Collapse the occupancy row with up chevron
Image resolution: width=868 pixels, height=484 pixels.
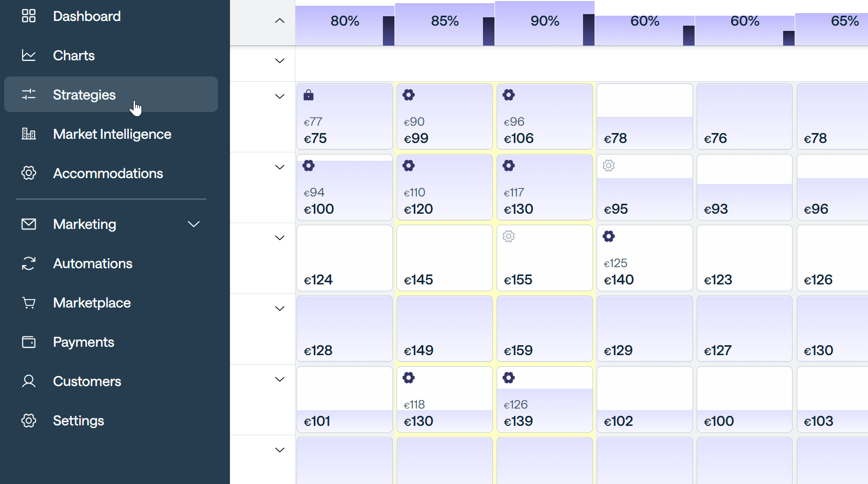[280, 21]
